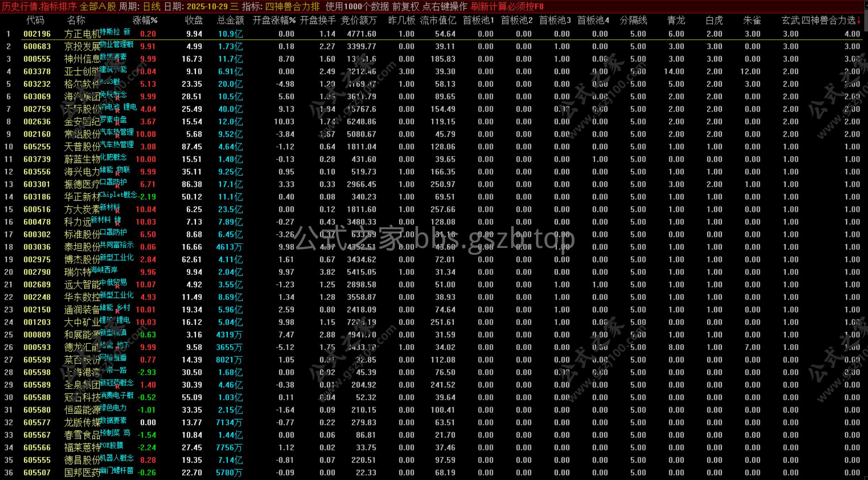
Task: Sort by the 涨幅% column header
Action: pyautogui.click(x=145, y=20)
